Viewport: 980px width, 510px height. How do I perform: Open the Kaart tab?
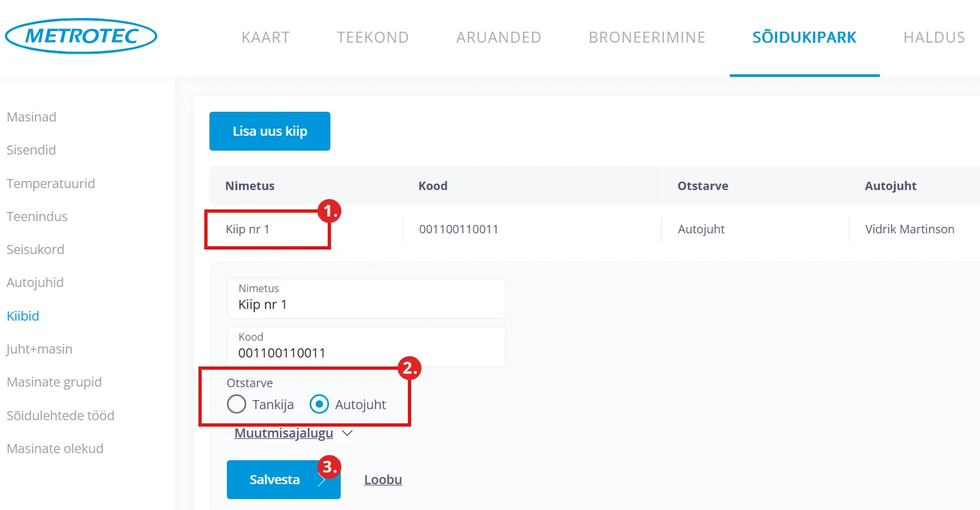(265, 37)
